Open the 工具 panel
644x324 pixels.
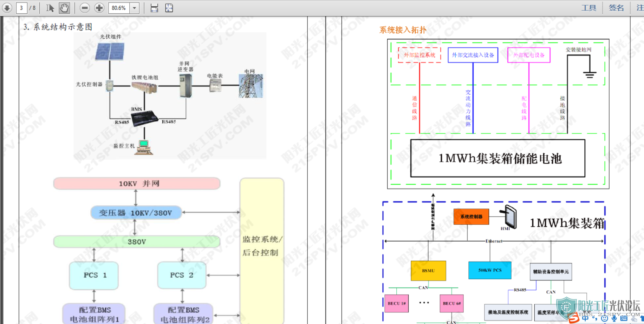(589, 8)
